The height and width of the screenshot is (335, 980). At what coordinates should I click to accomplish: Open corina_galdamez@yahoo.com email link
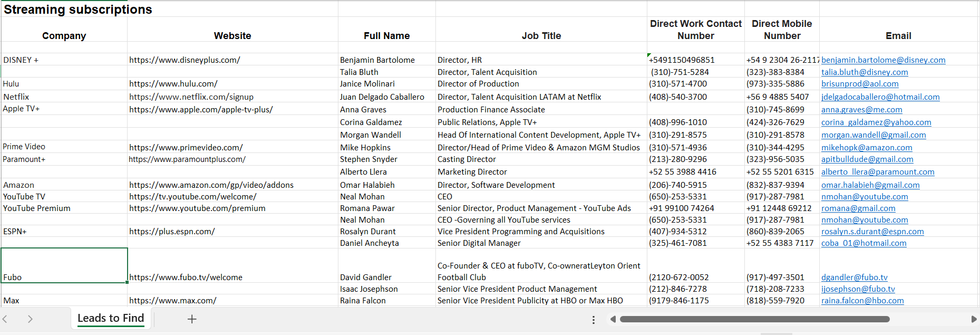[x=876, y=122]
